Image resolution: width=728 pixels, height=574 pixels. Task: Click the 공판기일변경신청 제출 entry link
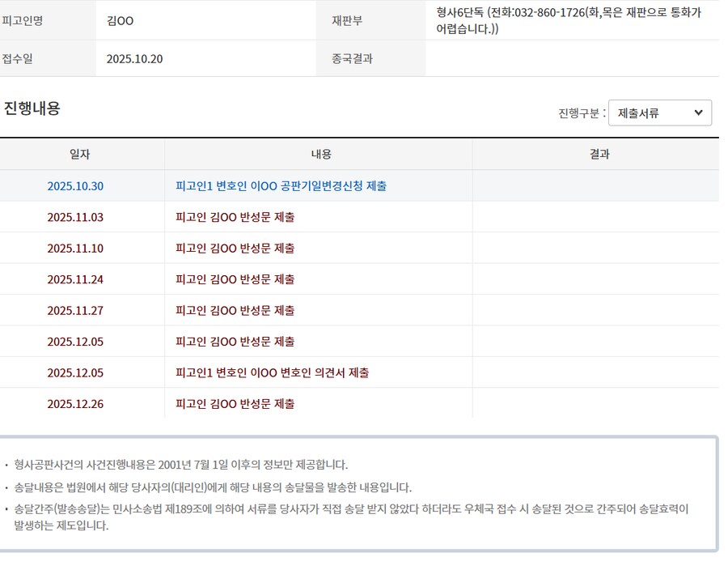(x=281, y=185)
